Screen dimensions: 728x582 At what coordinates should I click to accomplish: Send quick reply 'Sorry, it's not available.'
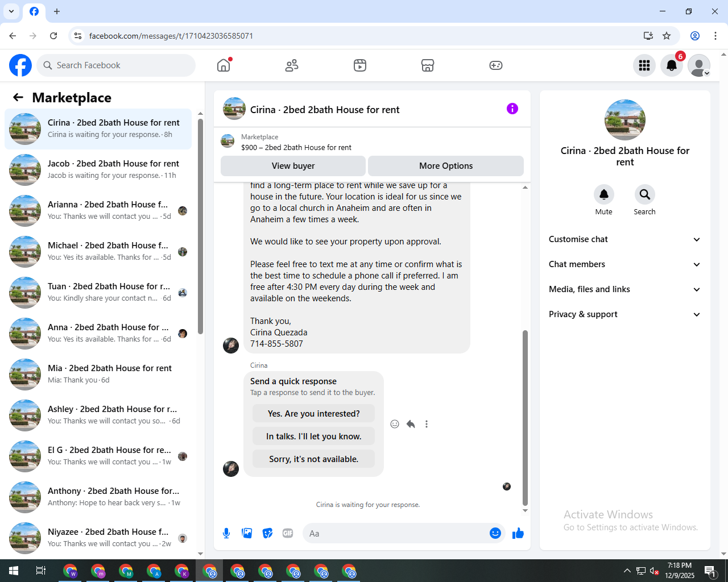click(314, 459)
